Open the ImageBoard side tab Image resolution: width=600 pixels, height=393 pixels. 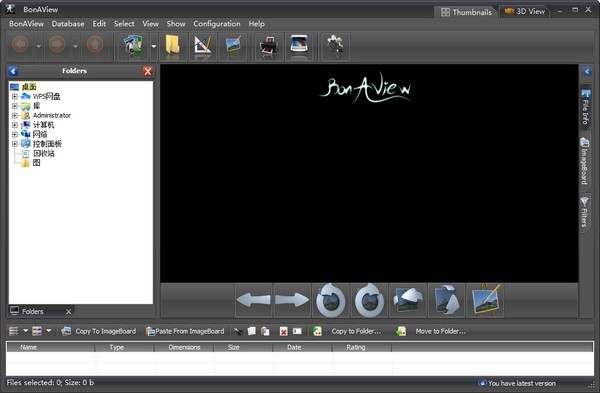[584, 161]
